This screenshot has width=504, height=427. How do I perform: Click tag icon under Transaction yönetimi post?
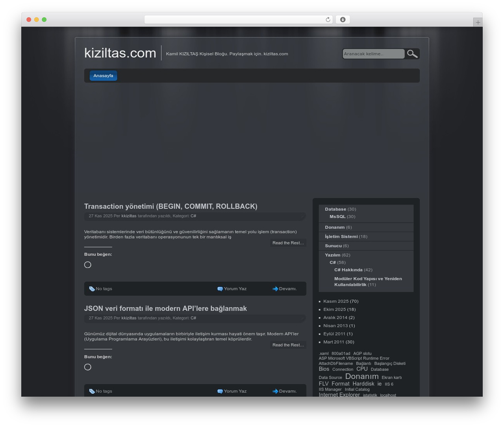click(92, 289)
